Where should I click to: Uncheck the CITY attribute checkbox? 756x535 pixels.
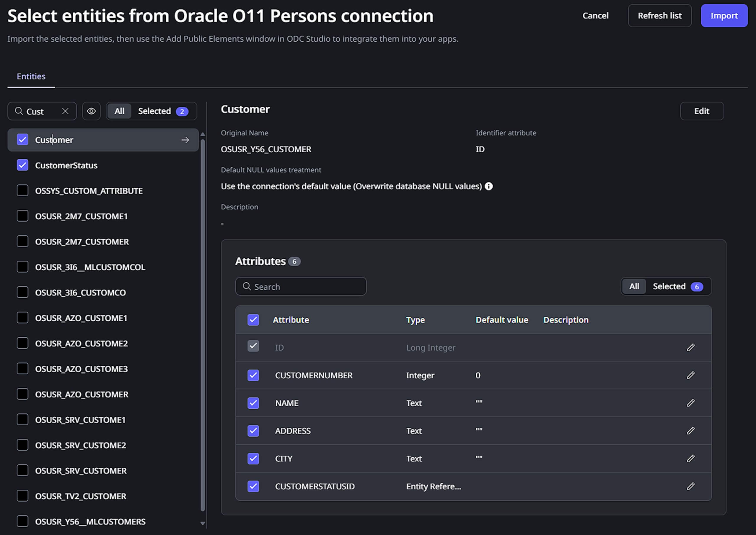coord(253,459)
